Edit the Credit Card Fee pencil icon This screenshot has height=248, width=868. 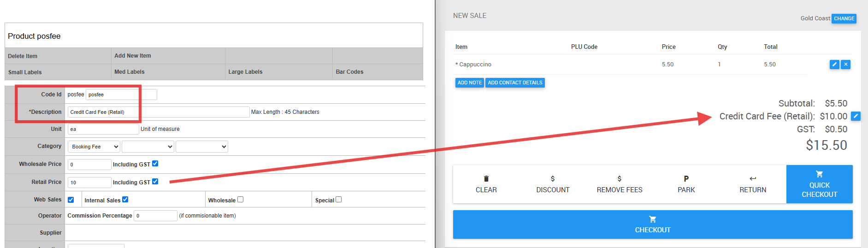(856, 116)
